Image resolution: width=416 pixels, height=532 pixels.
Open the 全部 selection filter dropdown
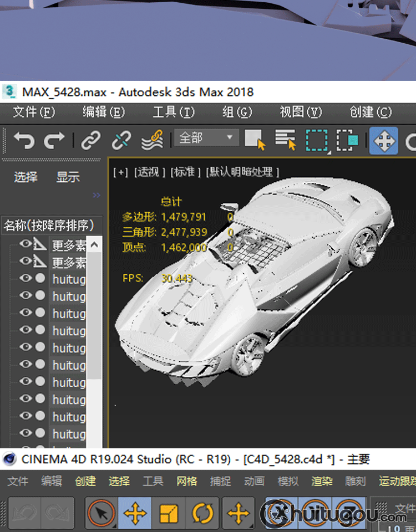pos(206,137)
